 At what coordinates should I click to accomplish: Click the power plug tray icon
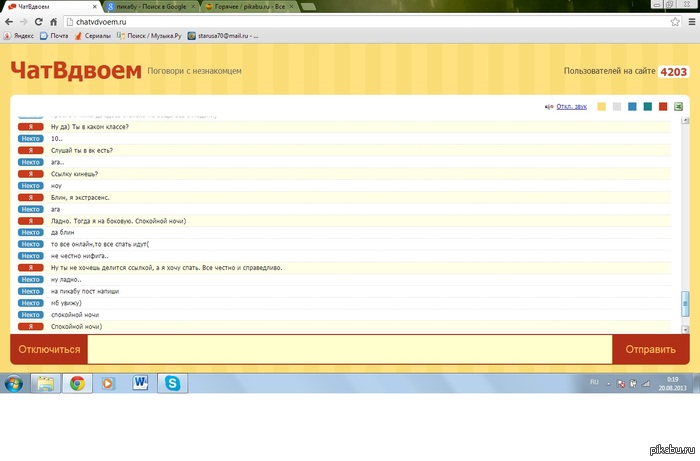point(633,383)
